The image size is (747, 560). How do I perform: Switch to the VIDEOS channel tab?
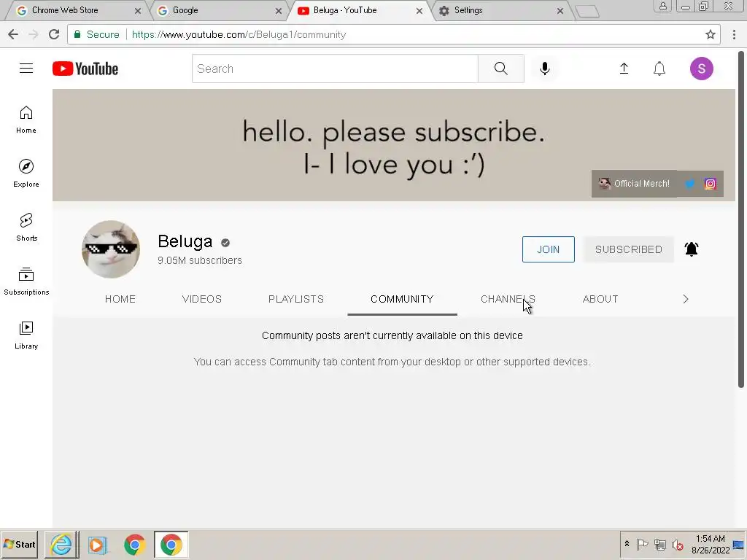(202, 299)
